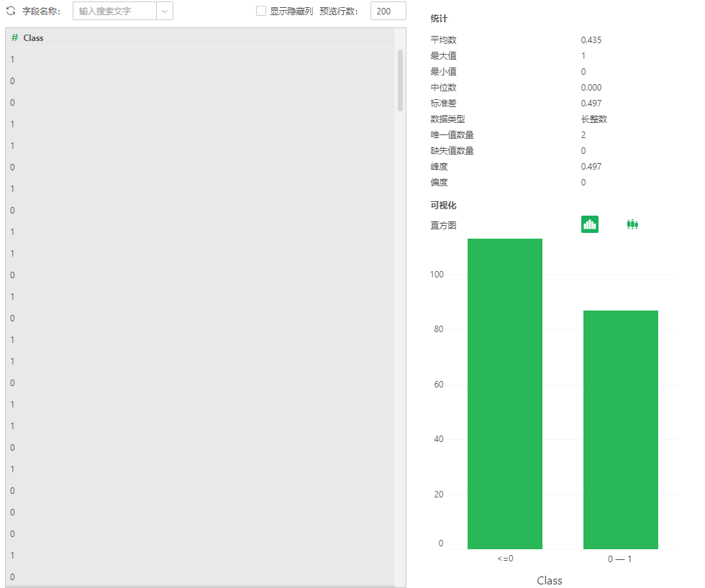Click the refresh icon beside 字段名称
The height and width of the screenshot is (588, 705).
11,12
